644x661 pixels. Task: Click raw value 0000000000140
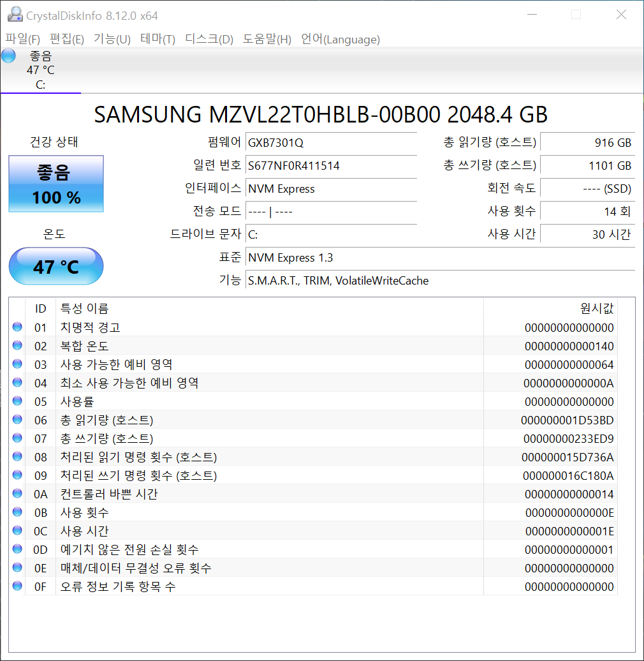[569, 346]
